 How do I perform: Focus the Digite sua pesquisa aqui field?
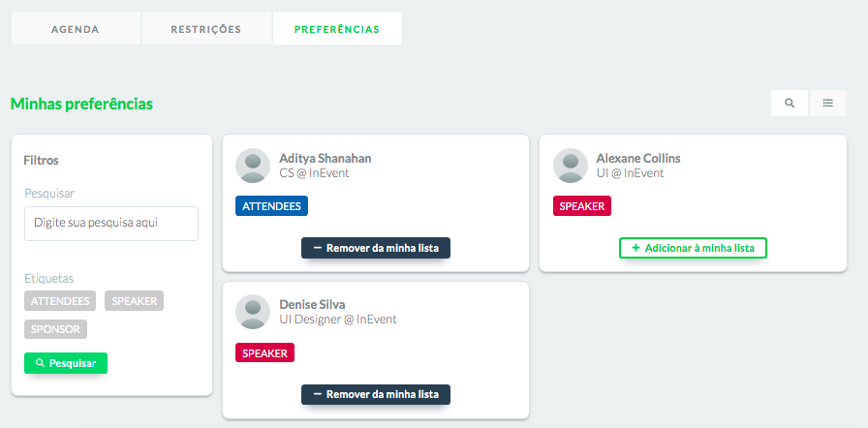tap(111, 224)
